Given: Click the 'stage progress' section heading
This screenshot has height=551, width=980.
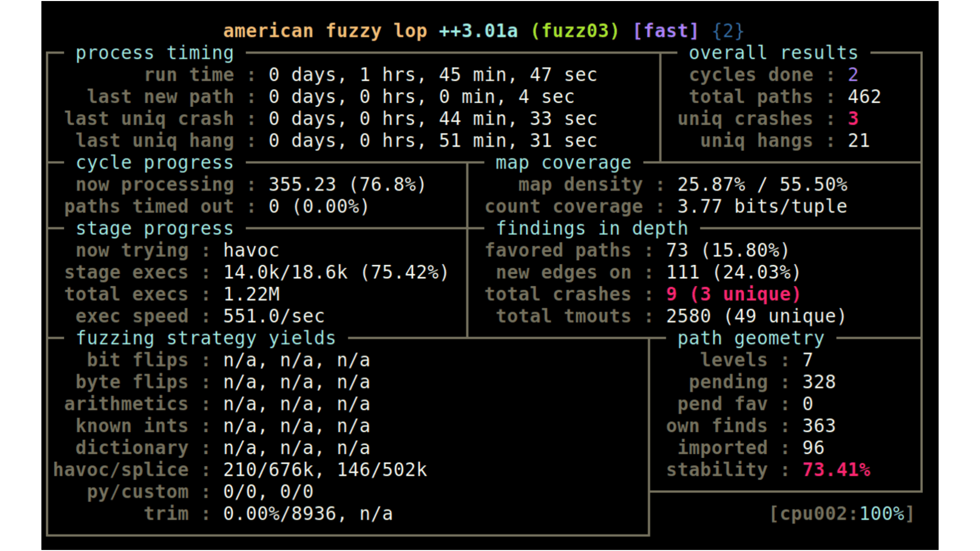Looking at the screenshot, I should tap(155, 229).
